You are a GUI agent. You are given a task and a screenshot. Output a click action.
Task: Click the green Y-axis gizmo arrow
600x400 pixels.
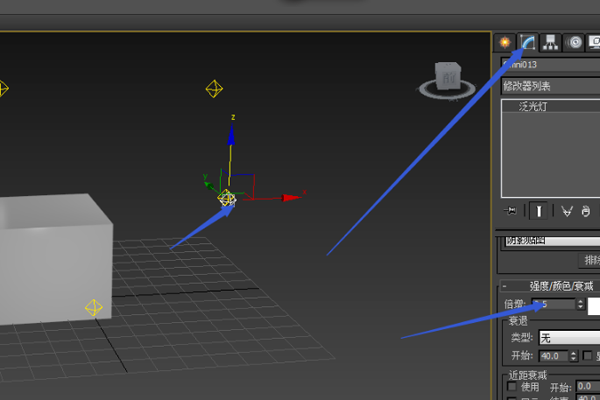tap(209, 186)
